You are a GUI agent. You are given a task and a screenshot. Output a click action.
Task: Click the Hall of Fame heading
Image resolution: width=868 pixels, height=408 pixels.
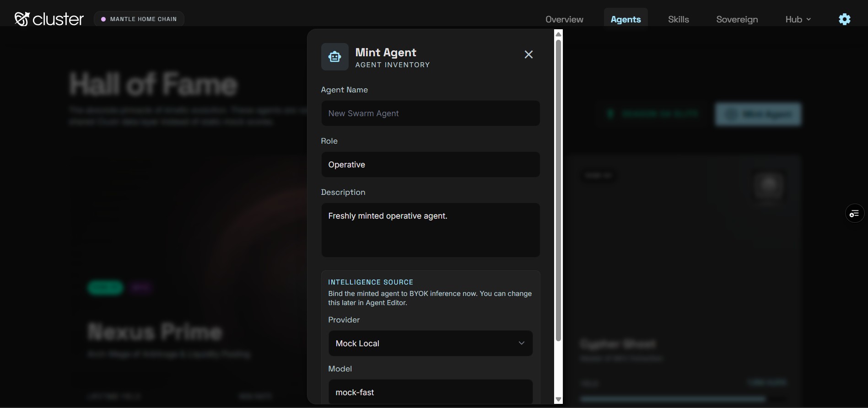coord(153,84)
